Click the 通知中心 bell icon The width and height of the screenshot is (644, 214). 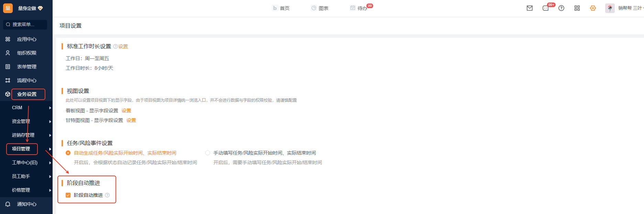pyautogui.click(x=8, y=204)
